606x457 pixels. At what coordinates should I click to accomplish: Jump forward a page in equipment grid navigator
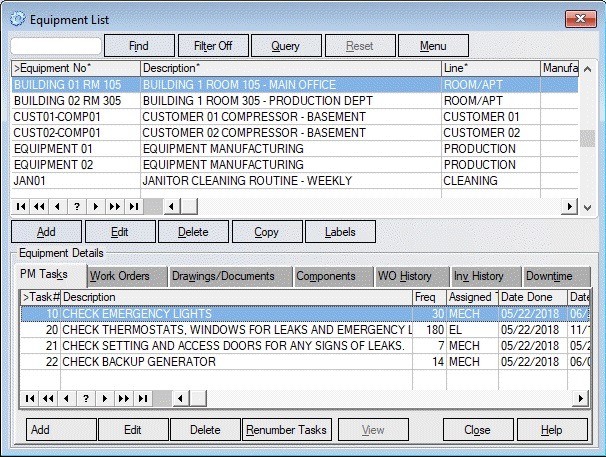point(115,206)
